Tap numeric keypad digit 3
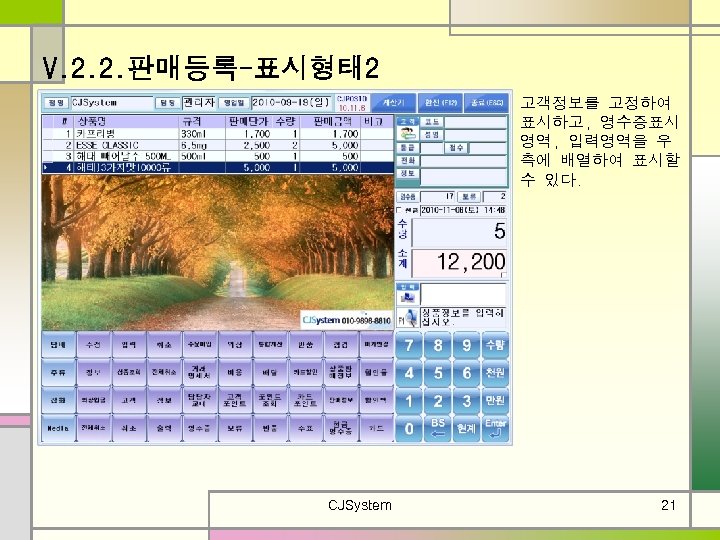This screenshot has width=720, height=540. tap(467, 400)
